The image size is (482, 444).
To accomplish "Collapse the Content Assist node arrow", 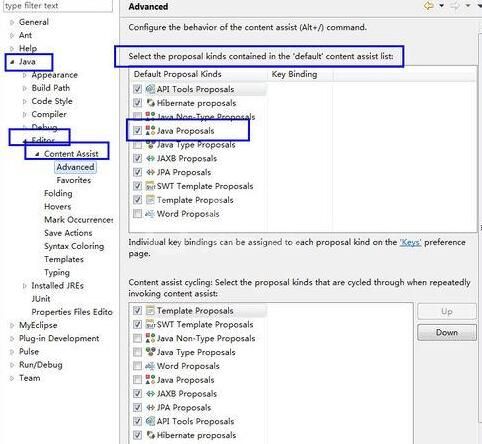I will [x=37, y=154].
